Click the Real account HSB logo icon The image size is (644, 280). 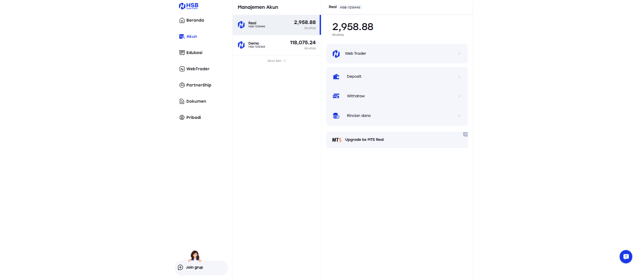(x=241, y=25)
